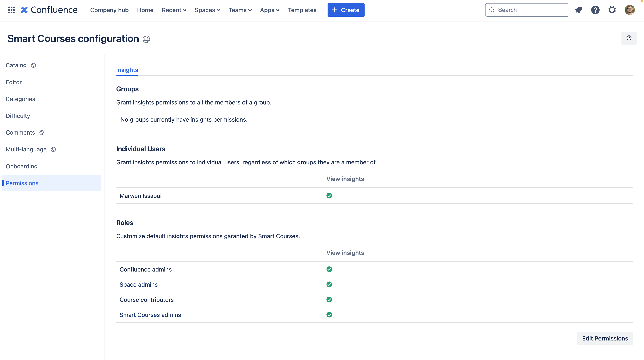Click the globe icon next to Multi-language
Viewport: 644px width, 360px height.
coord(53,149)
